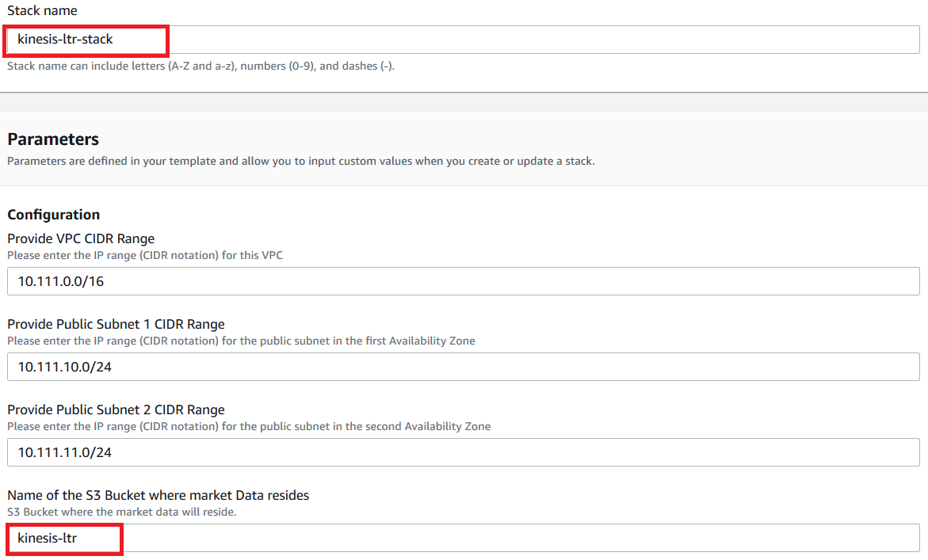Click the 'Parameters are defined in your template' description
The height and width of the screenshot is (560, 928).
pos(300,162)
